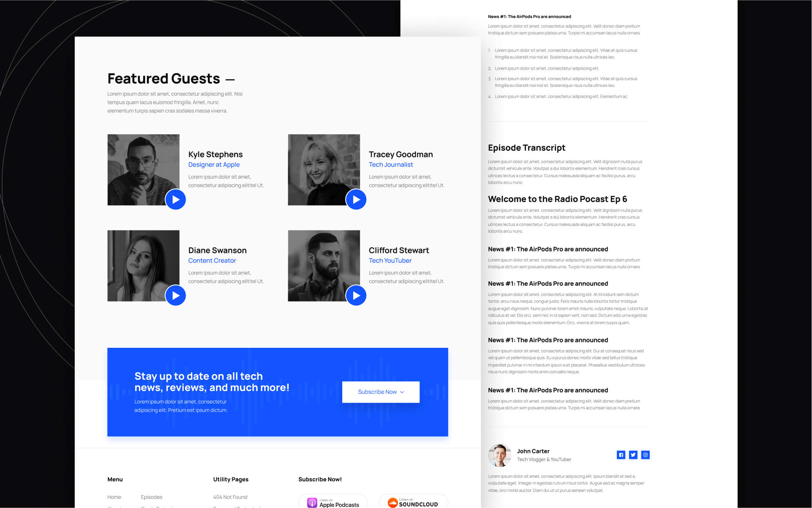The image size is (812, 508).
Task: Click play icon on Clifford Stewart card
Action: [355, 296]
